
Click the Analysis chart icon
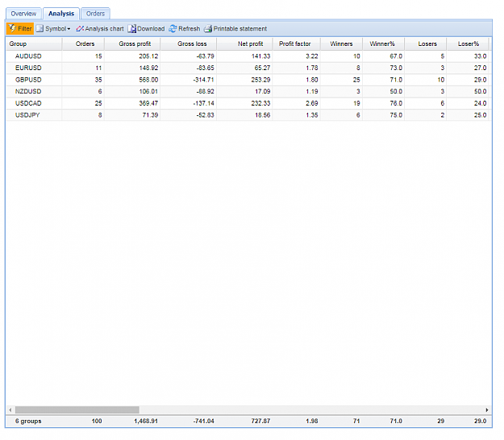pos(80,28)
